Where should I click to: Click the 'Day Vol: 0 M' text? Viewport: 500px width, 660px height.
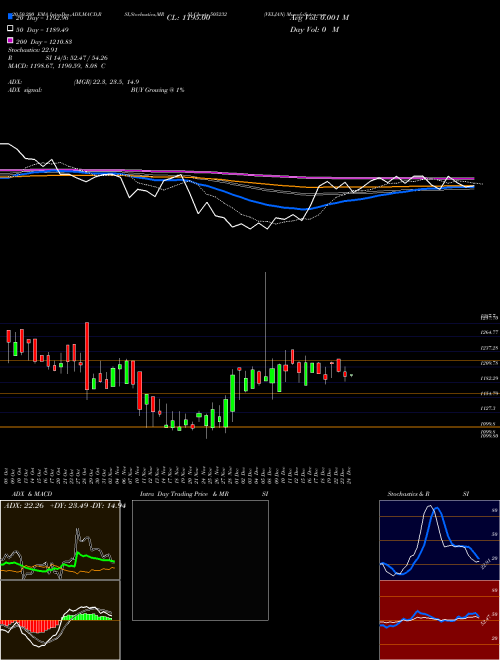tap(314, 30)
